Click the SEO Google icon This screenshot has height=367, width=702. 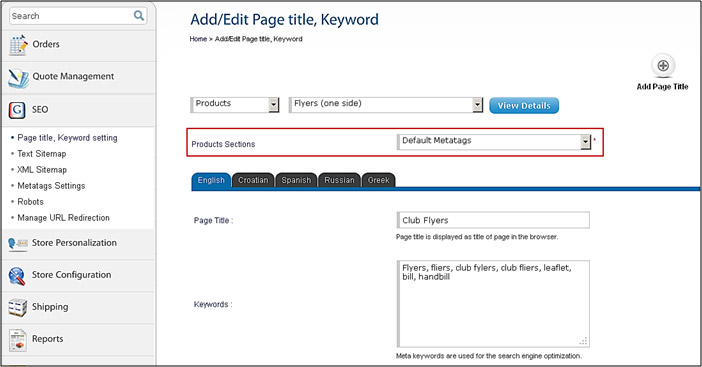[x=17, y=110]
